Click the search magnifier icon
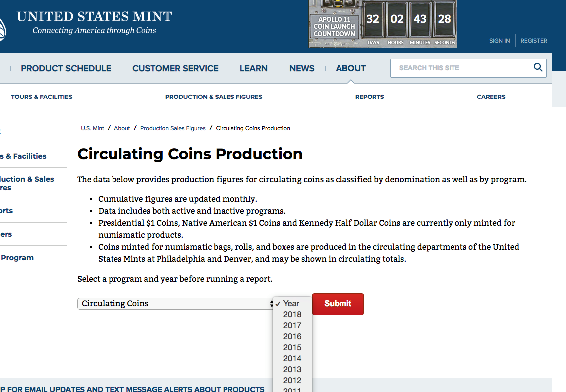The image size is (566, 392). click(538, 68)
